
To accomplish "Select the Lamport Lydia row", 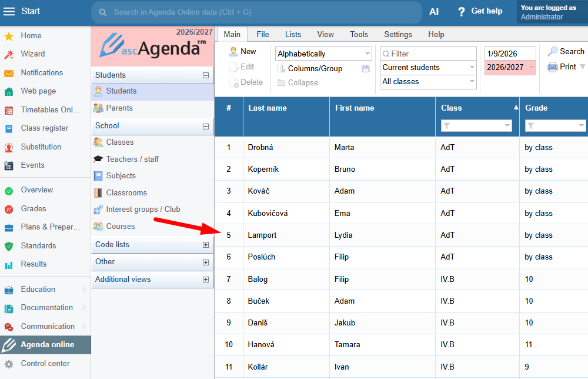I will (x=401, y=235).
